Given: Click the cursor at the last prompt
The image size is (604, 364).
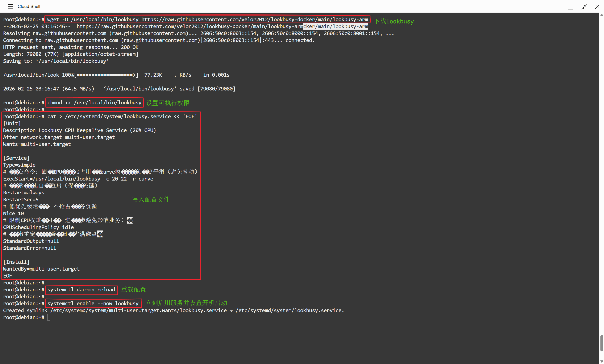Looking at the screenshot, I should pos(49,317).
